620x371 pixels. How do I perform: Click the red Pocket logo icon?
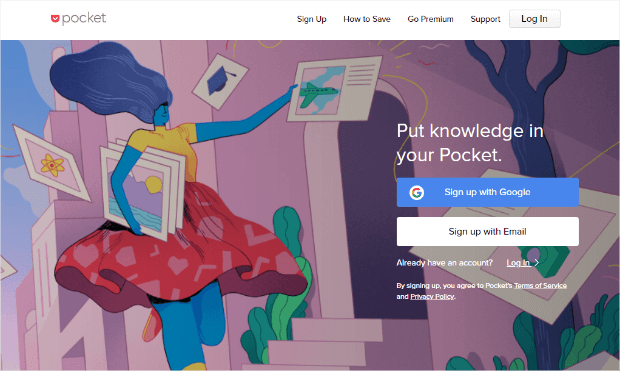pos(55,19)
